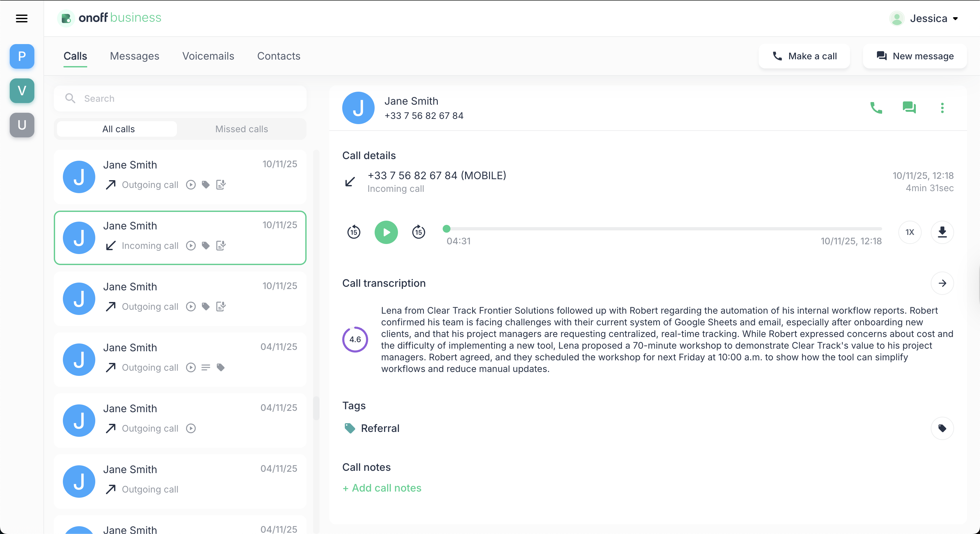Skip forward 15 seconds in recording

(x=418, y=232)
